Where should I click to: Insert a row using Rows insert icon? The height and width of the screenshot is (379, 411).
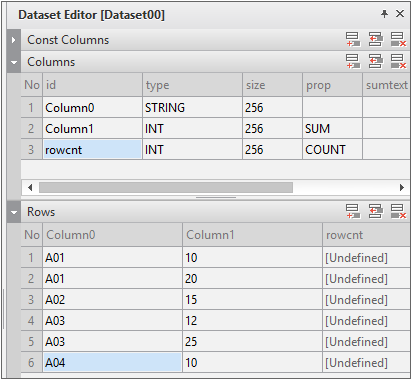pyautogui.click(x=375, y=211)
